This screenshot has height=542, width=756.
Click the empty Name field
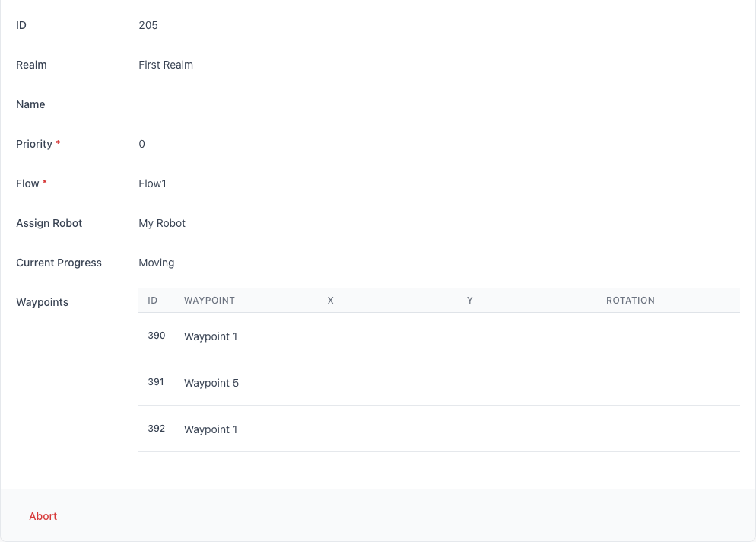tap(228, 104)
